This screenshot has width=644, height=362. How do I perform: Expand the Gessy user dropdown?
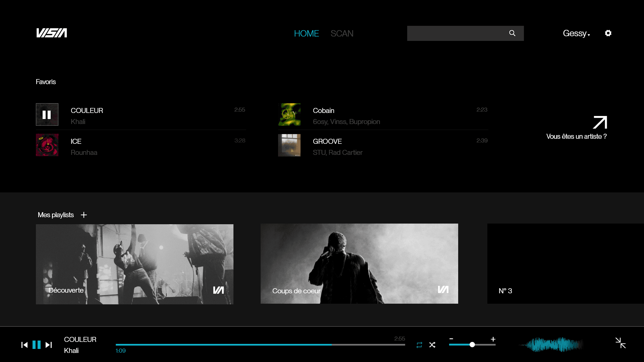pyautogui.click(x=576, y=33)
